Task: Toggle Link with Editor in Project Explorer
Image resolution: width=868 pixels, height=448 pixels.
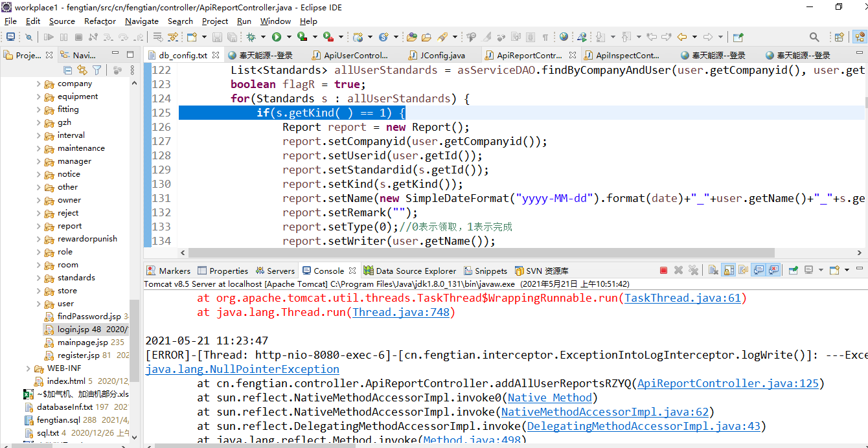Action: click(x=82, y=70)
